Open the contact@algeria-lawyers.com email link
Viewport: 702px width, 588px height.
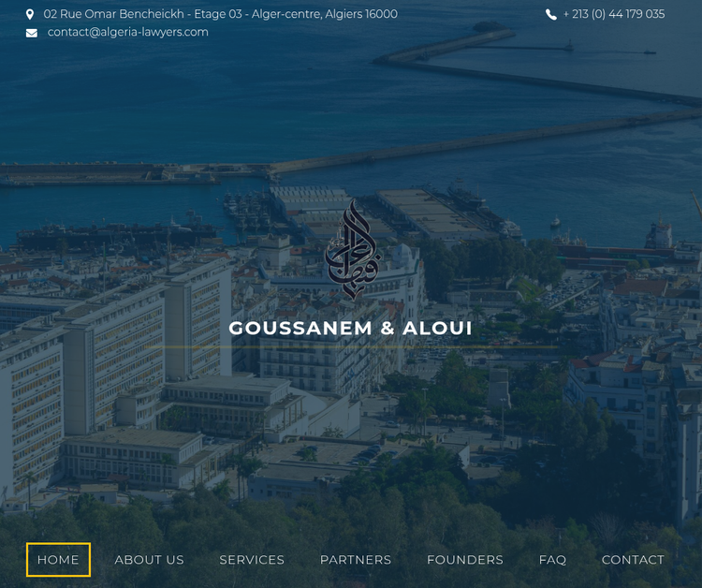click(127, 32)
